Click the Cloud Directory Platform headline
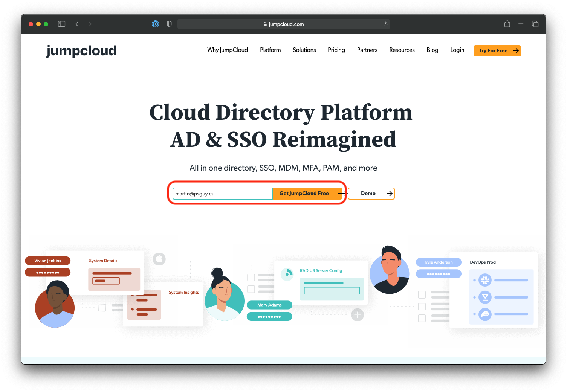The image size is (567, 392). [x=281, y=113]
